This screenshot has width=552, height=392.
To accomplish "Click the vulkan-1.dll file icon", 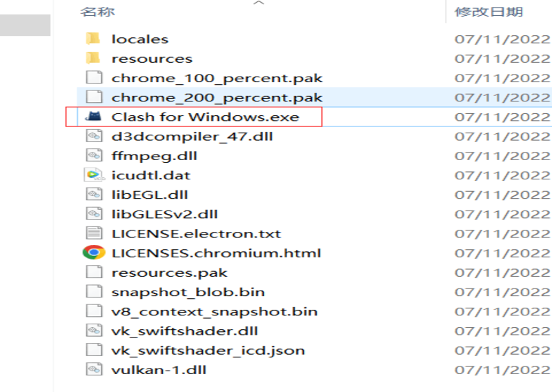I will 93,369.
